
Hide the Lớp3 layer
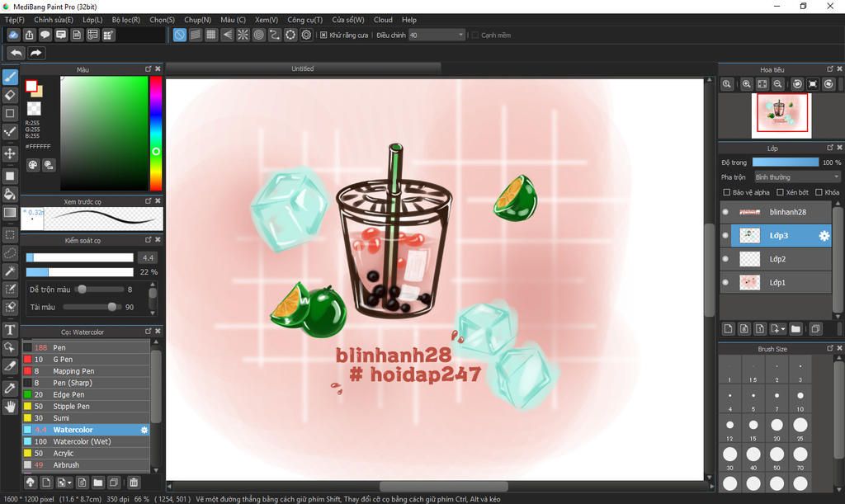(x=725, y=235)
